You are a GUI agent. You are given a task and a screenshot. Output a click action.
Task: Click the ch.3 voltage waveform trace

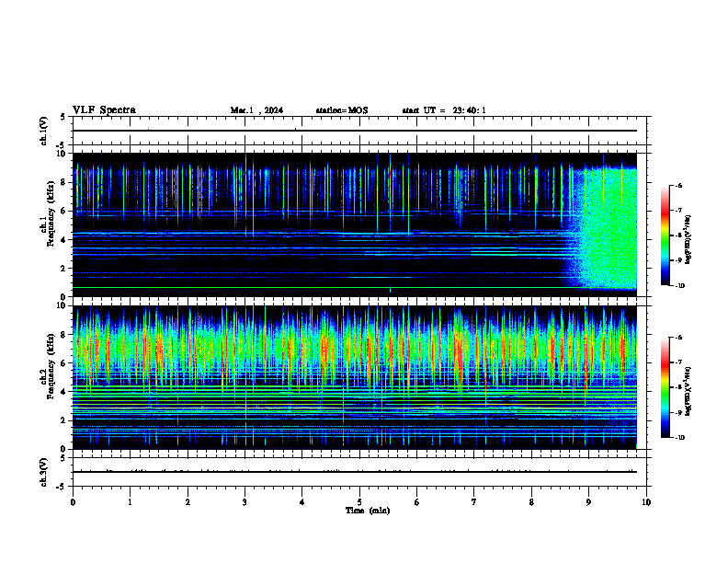point(354,472)
